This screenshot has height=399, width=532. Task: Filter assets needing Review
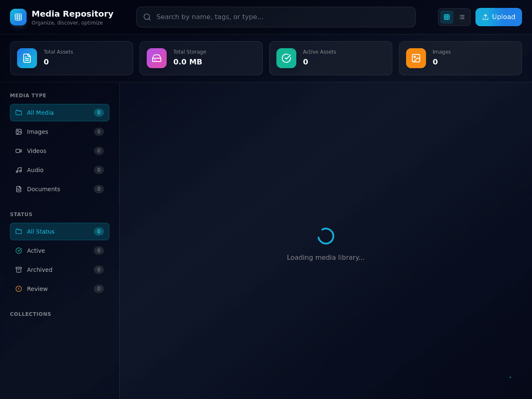click(x=59, y=289)
